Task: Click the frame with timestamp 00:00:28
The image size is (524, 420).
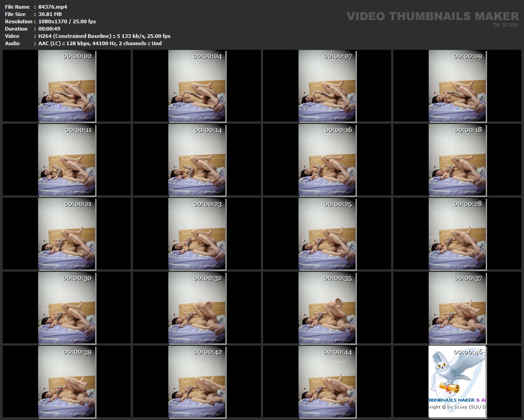Action: [457, 234]
